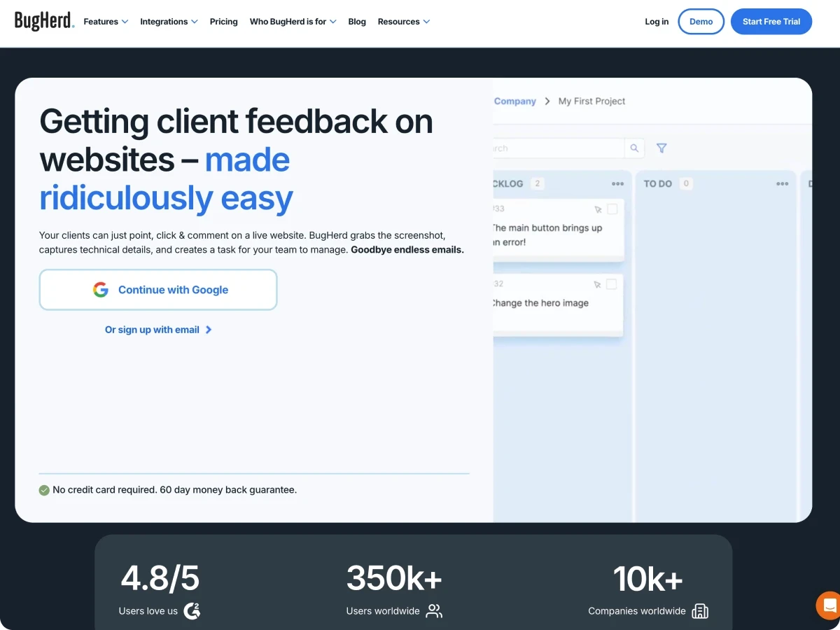The height and width of the screenshot is (630, 840).
Task: Go to the Blog
Action: (357, 22)
